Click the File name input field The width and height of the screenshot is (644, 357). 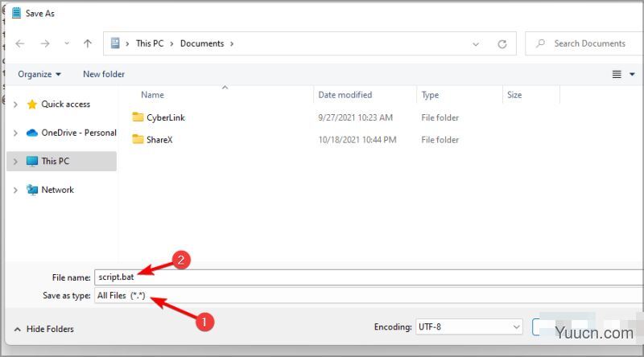point(369,277)
